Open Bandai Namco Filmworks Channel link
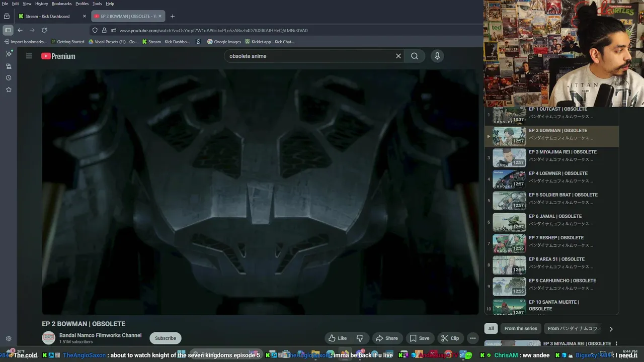The height and width of the screenshot is (362, 644). 100,335
